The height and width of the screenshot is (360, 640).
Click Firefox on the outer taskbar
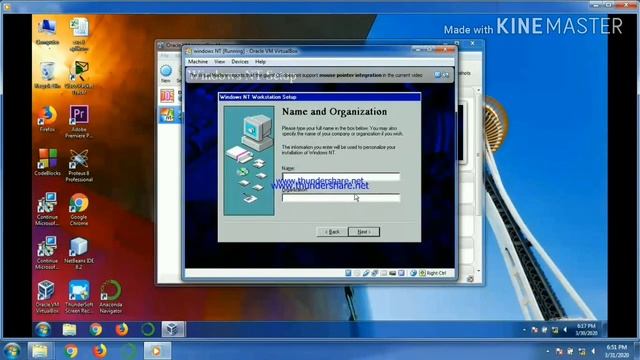pos(99,351)
